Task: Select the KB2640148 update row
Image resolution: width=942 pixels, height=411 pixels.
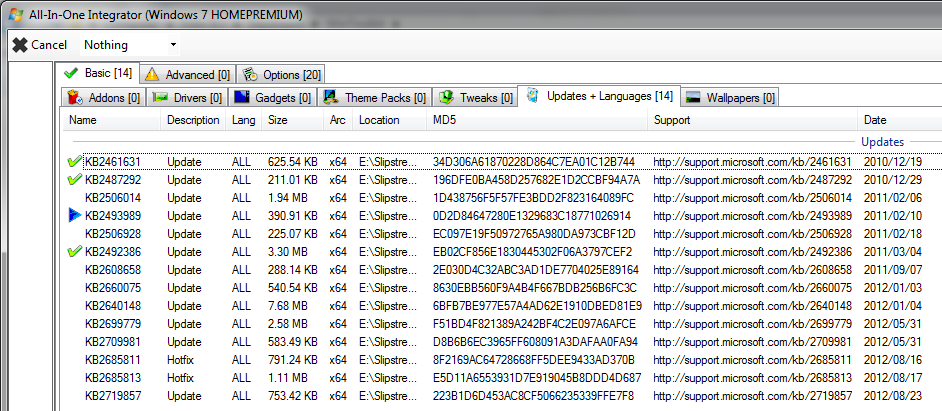Action: (503, 306)
